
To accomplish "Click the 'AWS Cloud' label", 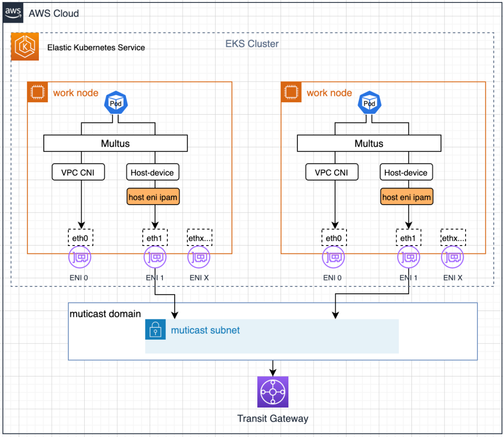I will tap(54, 13).
